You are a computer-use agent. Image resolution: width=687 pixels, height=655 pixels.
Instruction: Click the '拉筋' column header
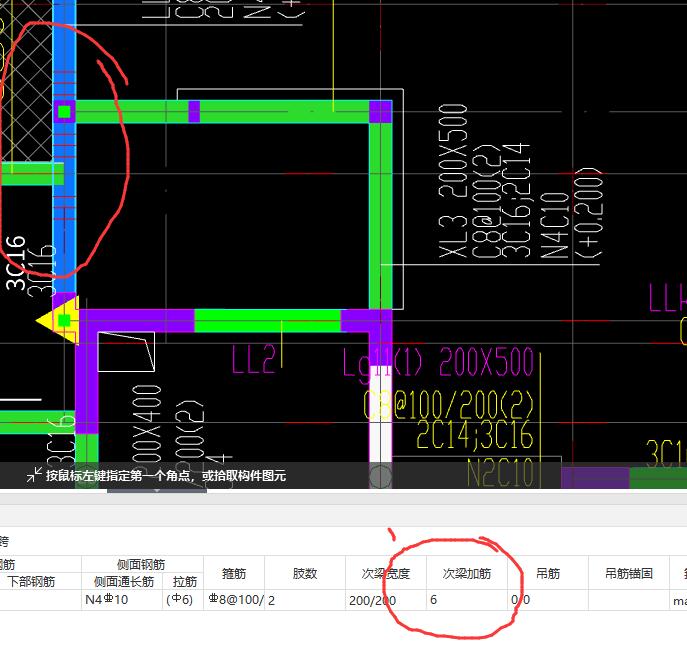(184, 581)
